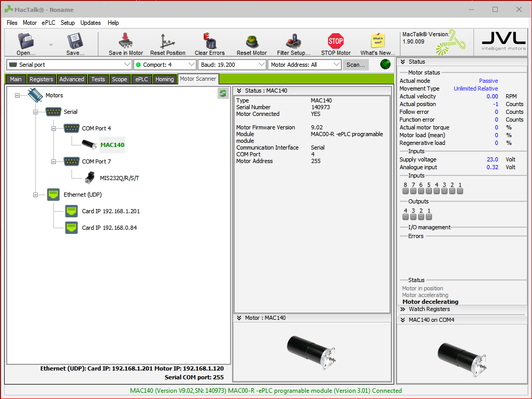
Task: Click the green refresh icon in motor tree
Action: (223, 93)
